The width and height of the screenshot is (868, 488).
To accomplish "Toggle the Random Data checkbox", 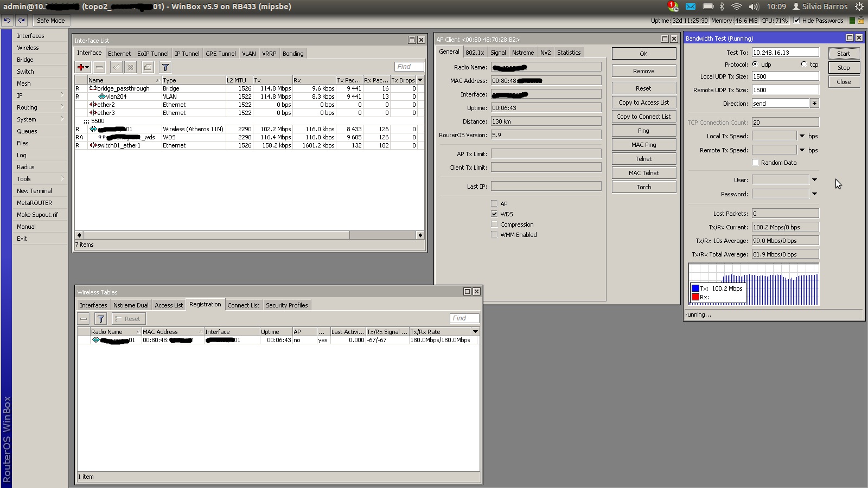I will click(x=755, y=162).
